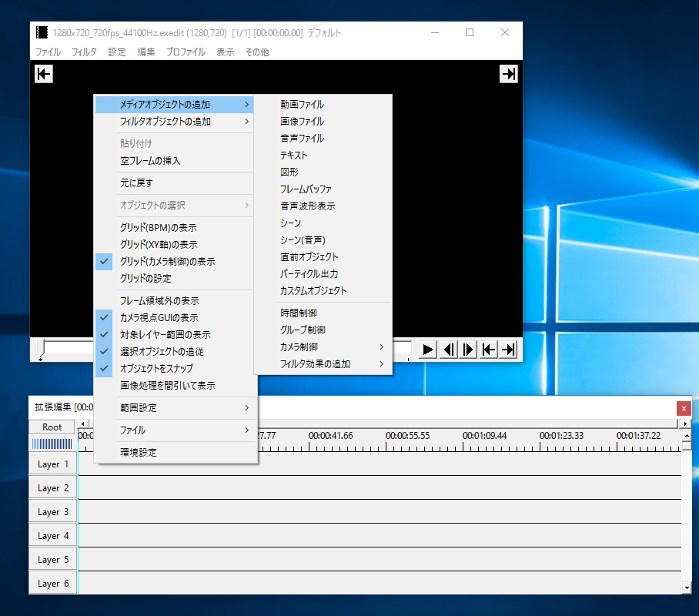The image size is (699, 616).
Task: Click the Layer 1 header button
Action: click(x=53, y=464)
